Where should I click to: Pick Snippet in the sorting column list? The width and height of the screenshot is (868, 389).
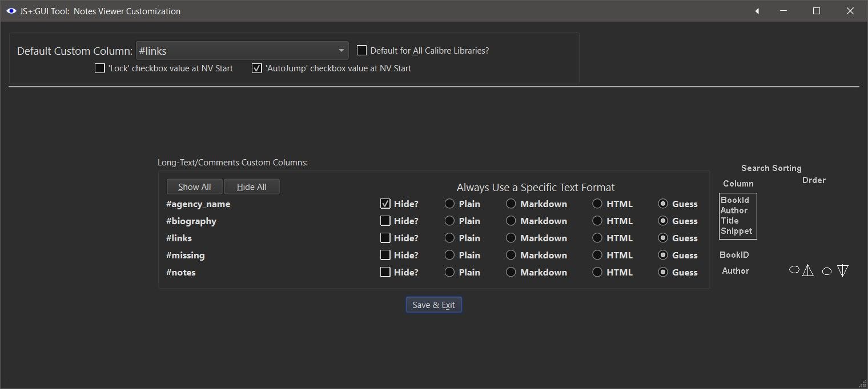(x=736, y=231)
